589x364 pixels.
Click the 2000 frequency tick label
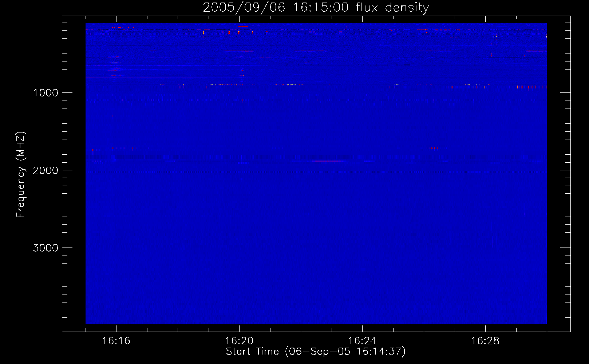[x=46, y=170]
